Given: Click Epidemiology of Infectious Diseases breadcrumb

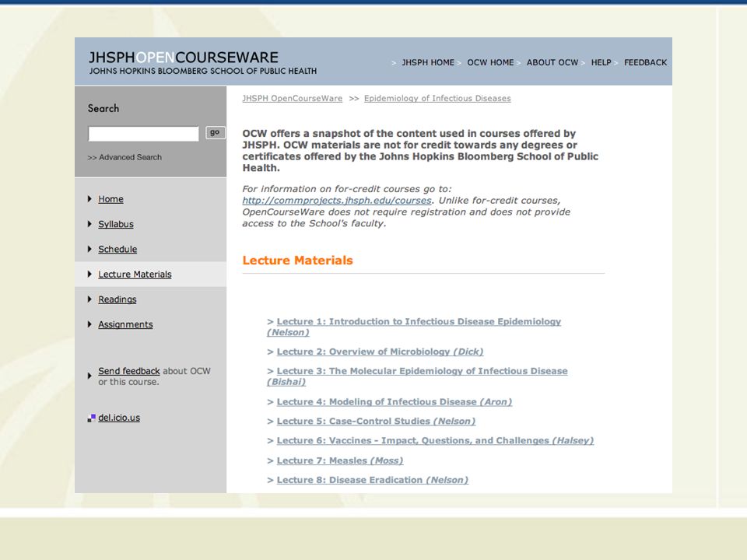Looking at the screenshot, I should pyautogui.click(x=437, y=98).
